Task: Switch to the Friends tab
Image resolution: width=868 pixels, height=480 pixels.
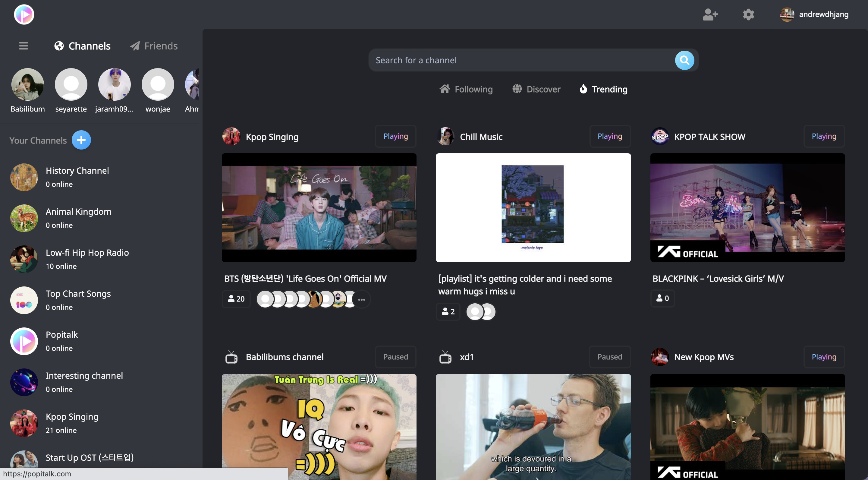Action: (x=154, y=46)
